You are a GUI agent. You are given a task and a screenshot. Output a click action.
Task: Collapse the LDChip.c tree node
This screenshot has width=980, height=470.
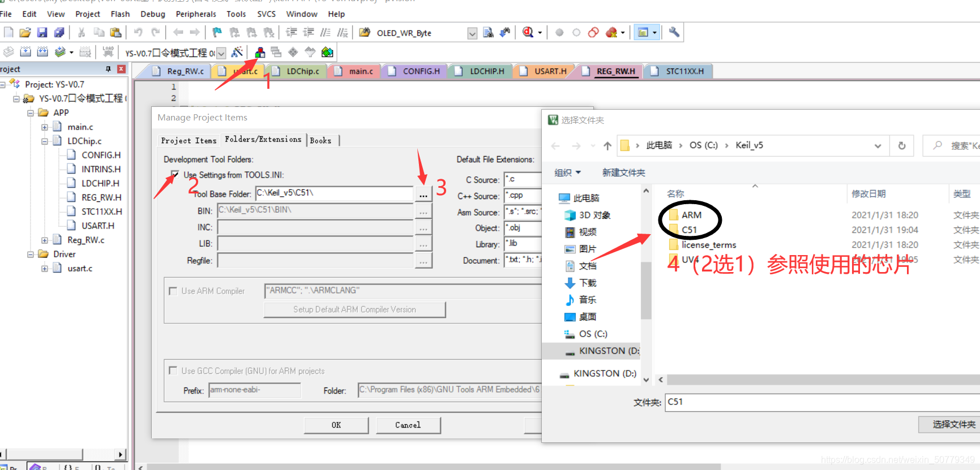pyautogui.click(x=45, y=141)
